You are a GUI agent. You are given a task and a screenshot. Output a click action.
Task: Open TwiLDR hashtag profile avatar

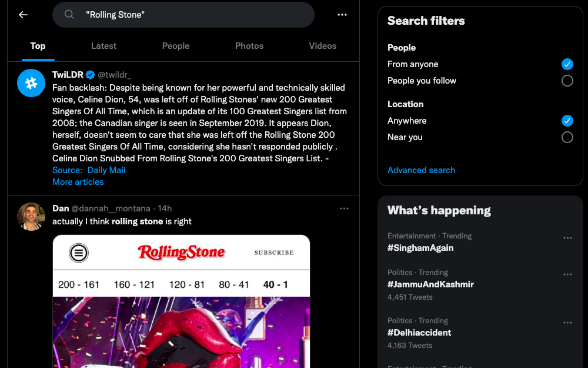click(x=31, y=83)
